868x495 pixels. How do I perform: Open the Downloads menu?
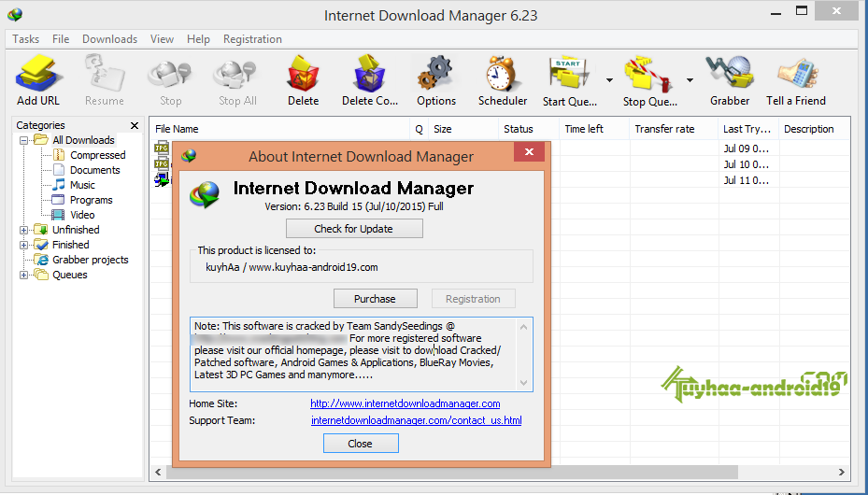click(109, 38)
